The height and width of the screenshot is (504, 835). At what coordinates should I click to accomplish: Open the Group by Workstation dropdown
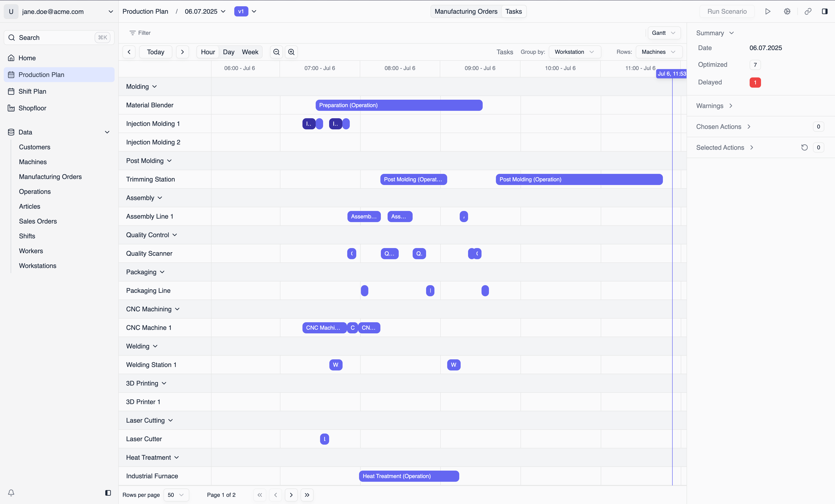click(x=575, y=52)
